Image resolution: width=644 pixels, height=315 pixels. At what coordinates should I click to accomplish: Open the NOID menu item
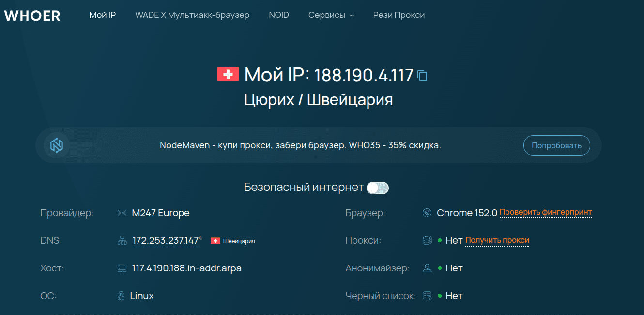pos(279,15)
